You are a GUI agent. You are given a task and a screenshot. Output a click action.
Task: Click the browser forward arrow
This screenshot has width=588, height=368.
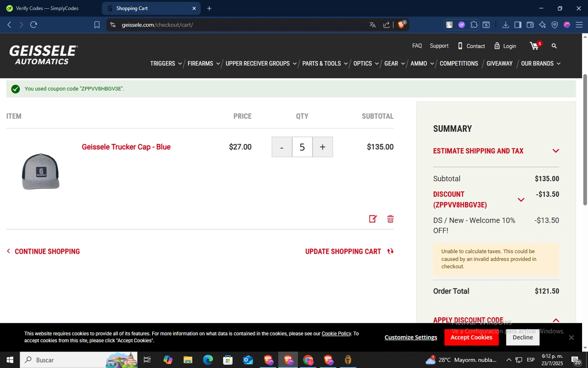21,25
